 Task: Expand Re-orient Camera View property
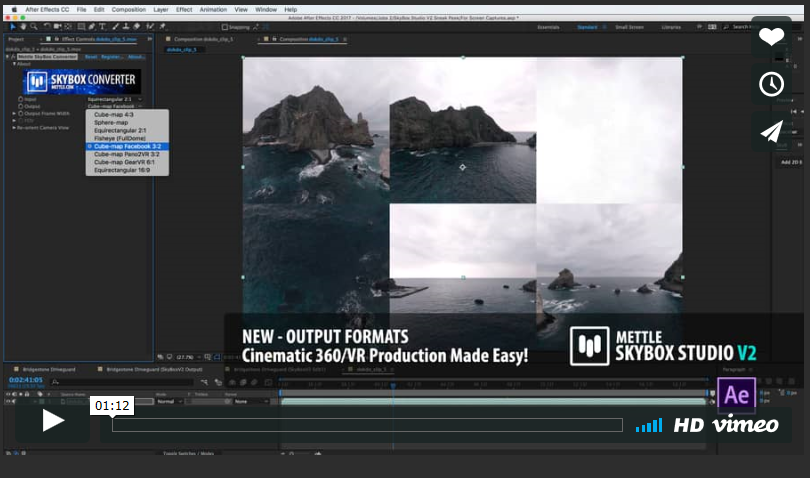[x=14, y=128]
